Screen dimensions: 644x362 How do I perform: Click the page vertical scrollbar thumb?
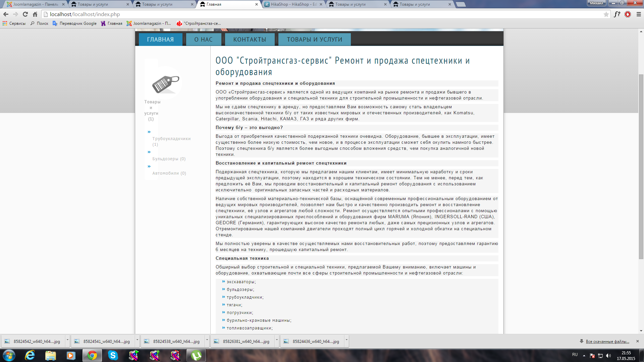(641, 166)
